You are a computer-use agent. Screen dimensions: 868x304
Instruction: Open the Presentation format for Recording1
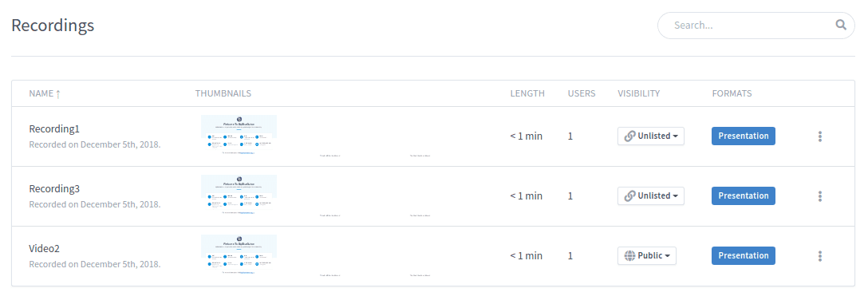pos(744,136)
